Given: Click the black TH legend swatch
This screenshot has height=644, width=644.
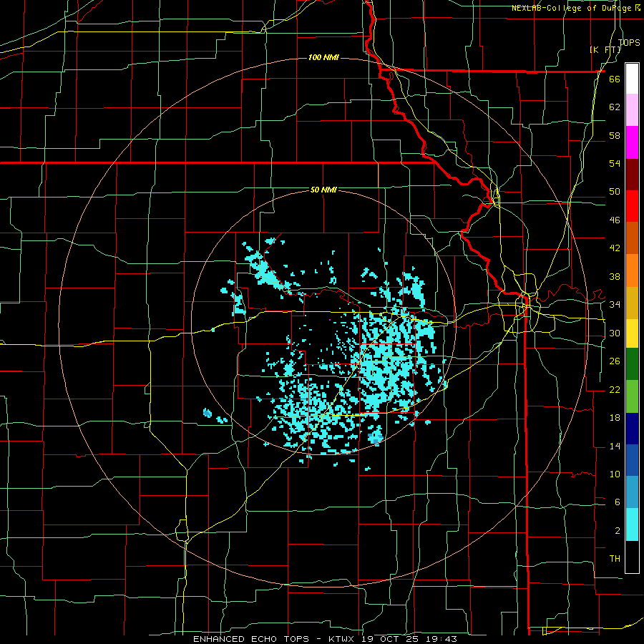Looking at the screenshot, I should 632,557.
